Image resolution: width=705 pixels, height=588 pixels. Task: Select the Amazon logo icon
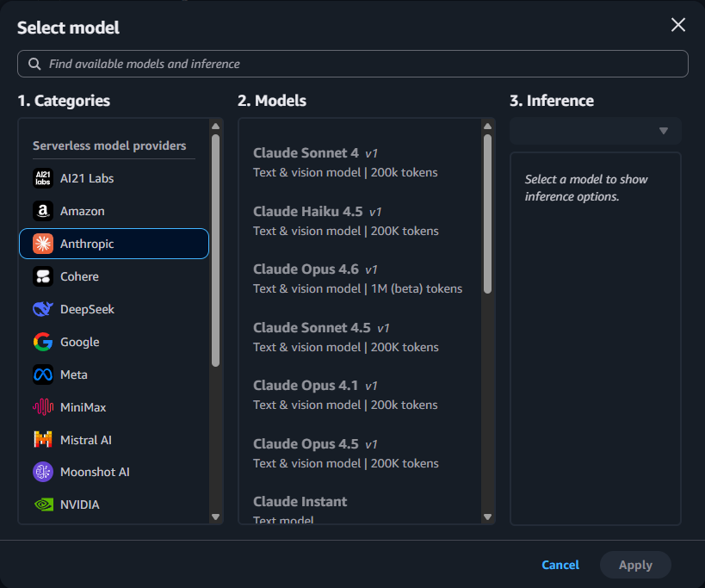[43, 211]
